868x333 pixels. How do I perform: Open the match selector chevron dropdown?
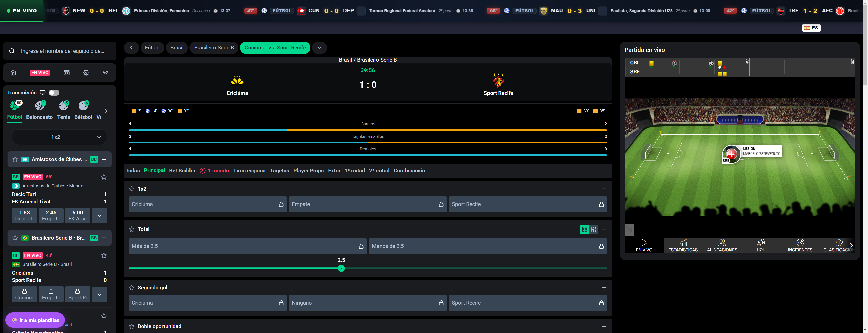pos(319,48)
